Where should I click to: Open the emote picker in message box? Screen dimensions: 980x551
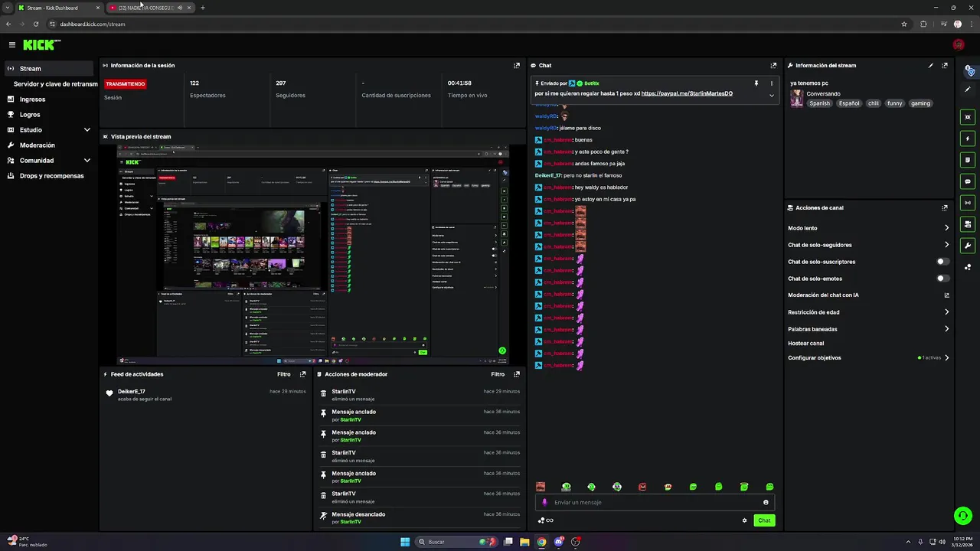[766, 503]
